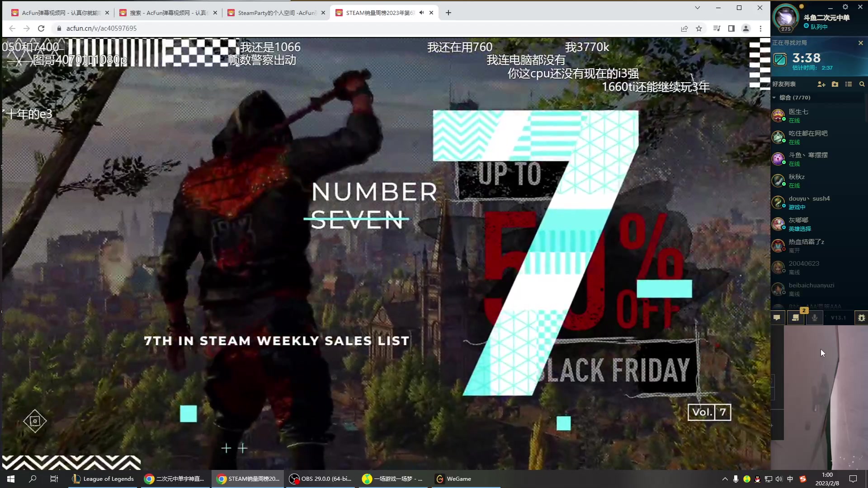View site info via the lock icon

(59, 28)
